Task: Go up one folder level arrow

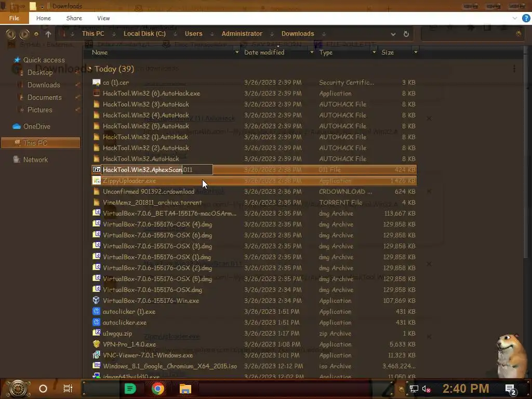Action: 48,34
